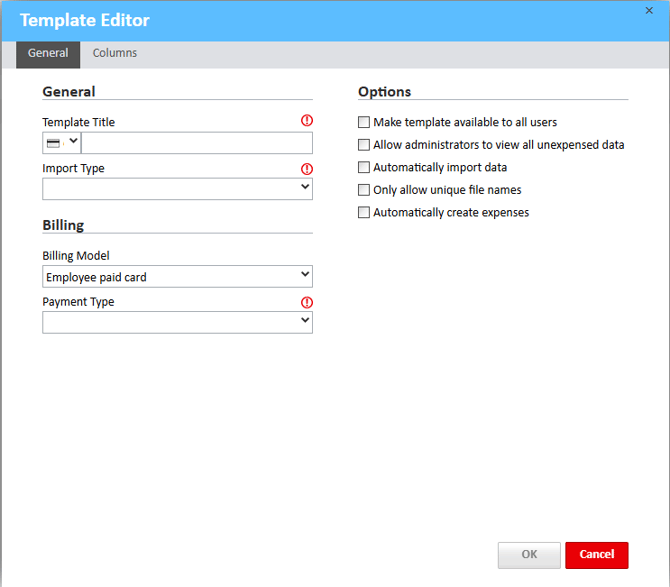The height and width of the screenshot is (587, 670).
Task: Click the Billing section heading
Action: click(63, 225)
